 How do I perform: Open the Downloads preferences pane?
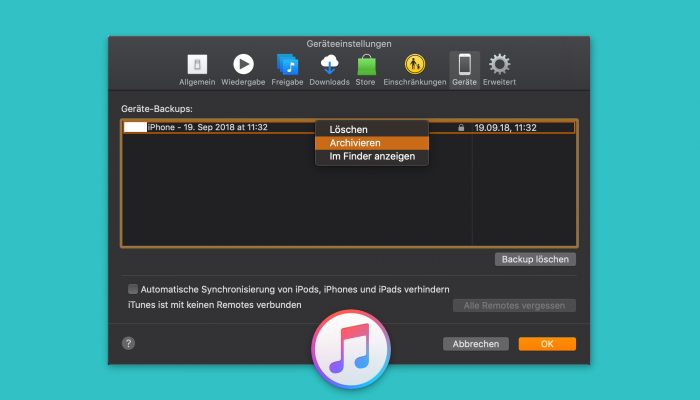[x=329, y=70]
